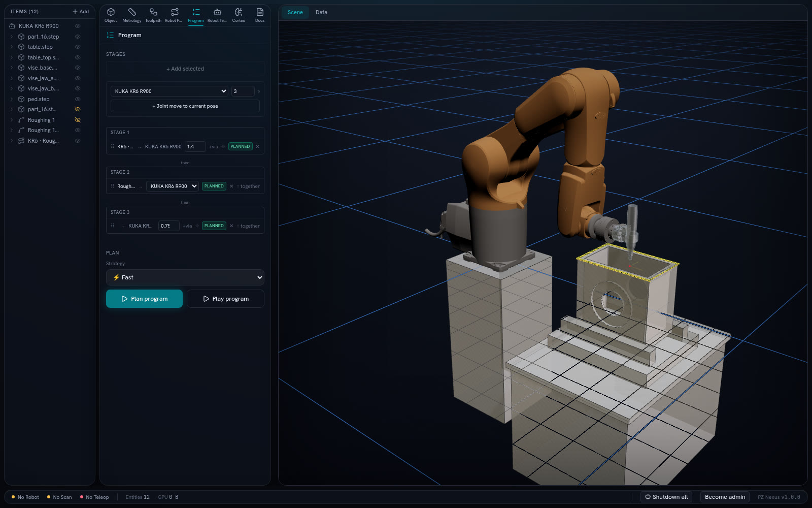The height and width of the screenshot is (508, 812).
Task: Open the Stage 2 robot dropdown
Action: pyautogui.click(x=173, y=186)
